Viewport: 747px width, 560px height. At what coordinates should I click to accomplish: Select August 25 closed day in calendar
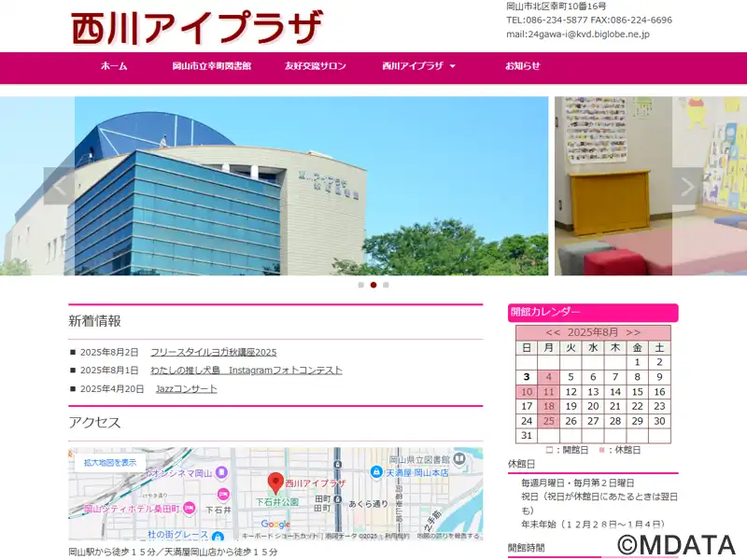tap(549, 421)
